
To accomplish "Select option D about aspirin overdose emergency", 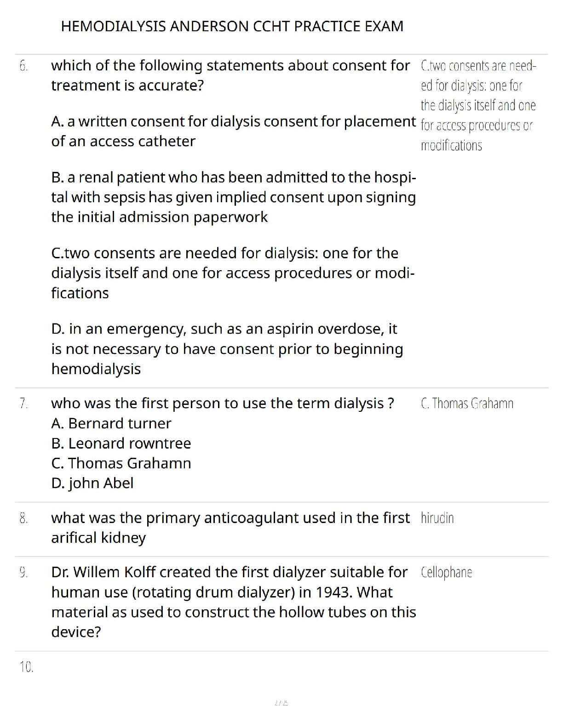I will (x=227, y=349).
